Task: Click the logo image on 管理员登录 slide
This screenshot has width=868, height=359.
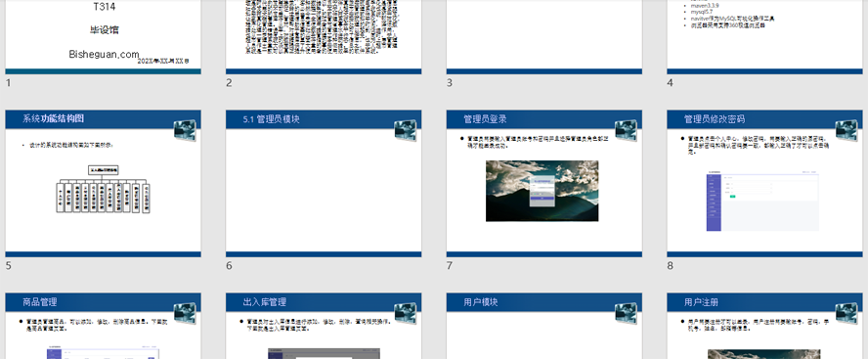Action: 627,130
